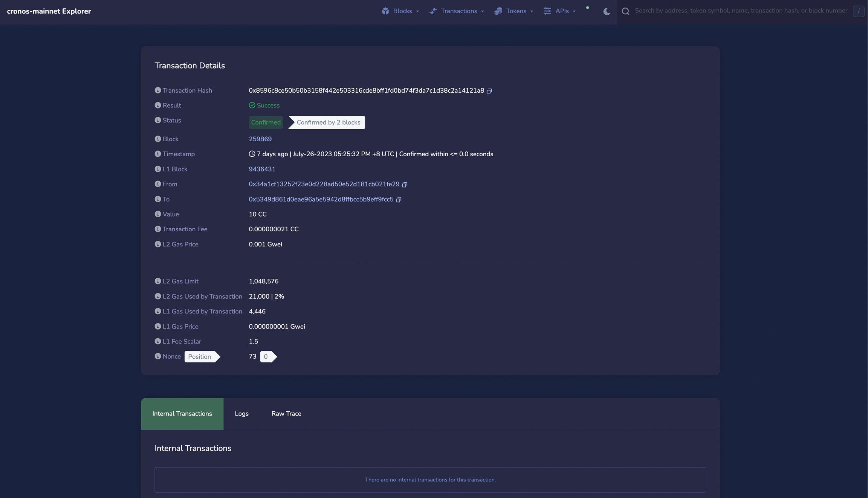Switch to the Raw Trace tab
Viewport: 868px width, 498px height.
[286, 413]
